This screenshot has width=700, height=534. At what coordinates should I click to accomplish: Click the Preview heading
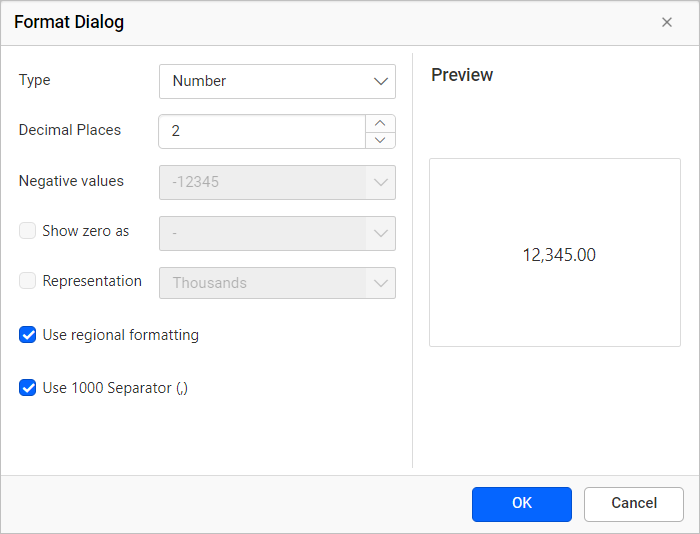[462, 75]
